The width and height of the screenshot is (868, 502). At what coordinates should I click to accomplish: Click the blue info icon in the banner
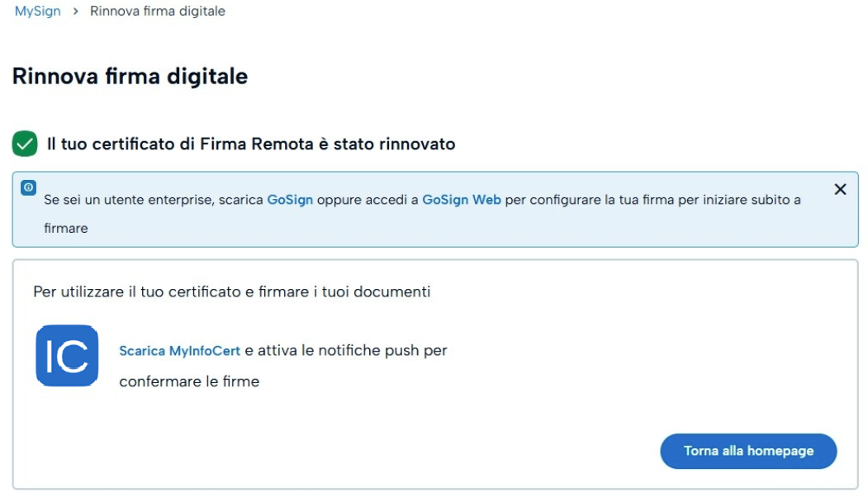[28, 187]
